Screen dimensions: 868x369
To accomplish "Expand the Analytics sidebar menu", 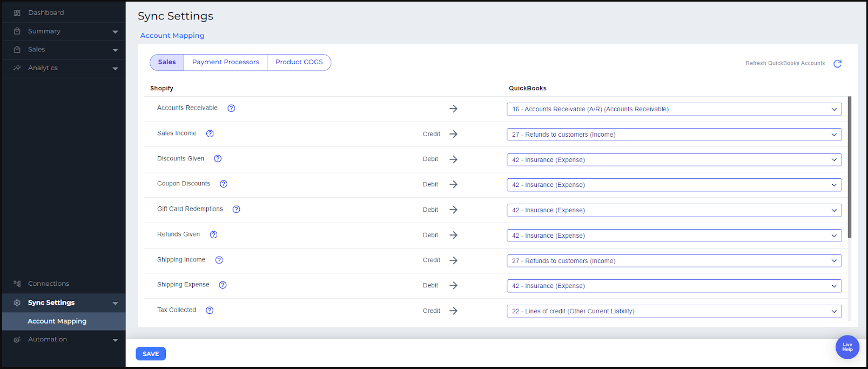I will pos(63,68).
